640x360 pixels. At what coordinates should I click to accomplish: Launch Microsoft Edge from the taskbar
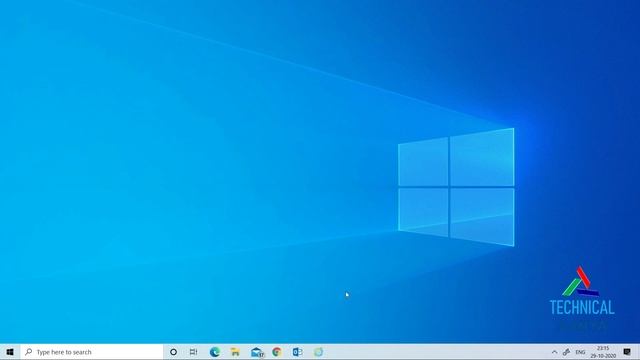(x=215, y=352)
